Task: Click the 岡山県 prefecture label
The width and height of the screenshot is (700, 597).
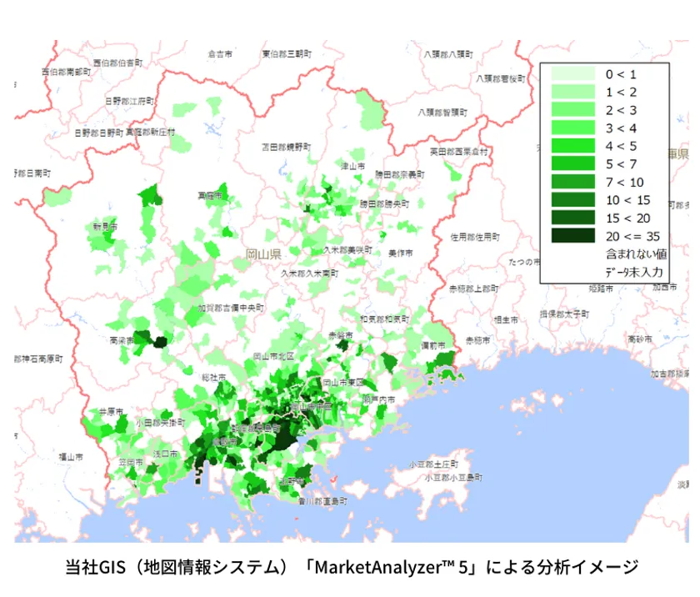Action: coord(263,254)
